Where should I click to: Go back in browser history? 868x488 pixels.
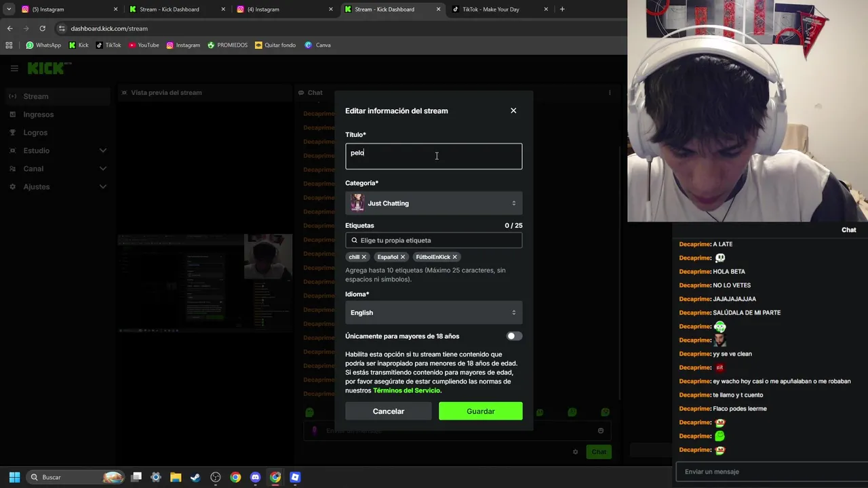pyautogui.click(x=9, y=28)
